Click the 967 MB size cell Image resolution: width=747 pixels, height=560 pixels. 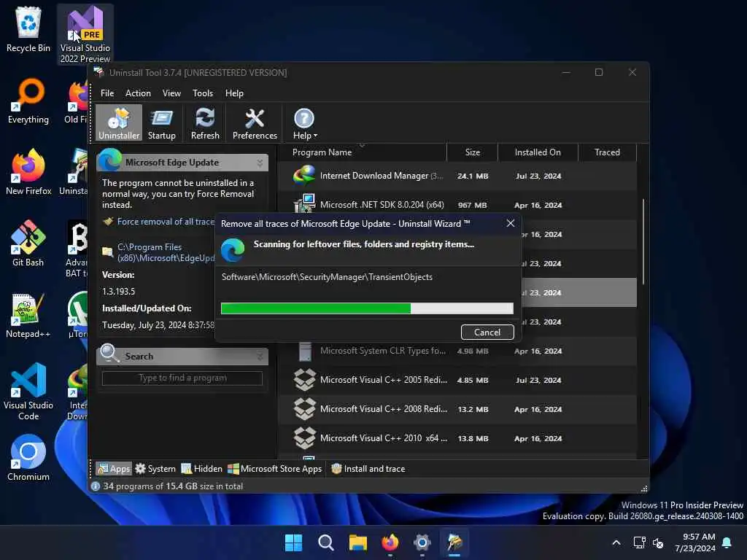click(x=473, y=205)
